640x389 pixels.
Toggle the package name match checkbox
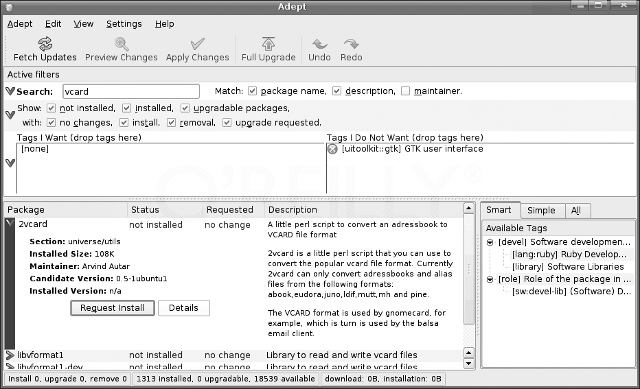[x=252, y=91]
